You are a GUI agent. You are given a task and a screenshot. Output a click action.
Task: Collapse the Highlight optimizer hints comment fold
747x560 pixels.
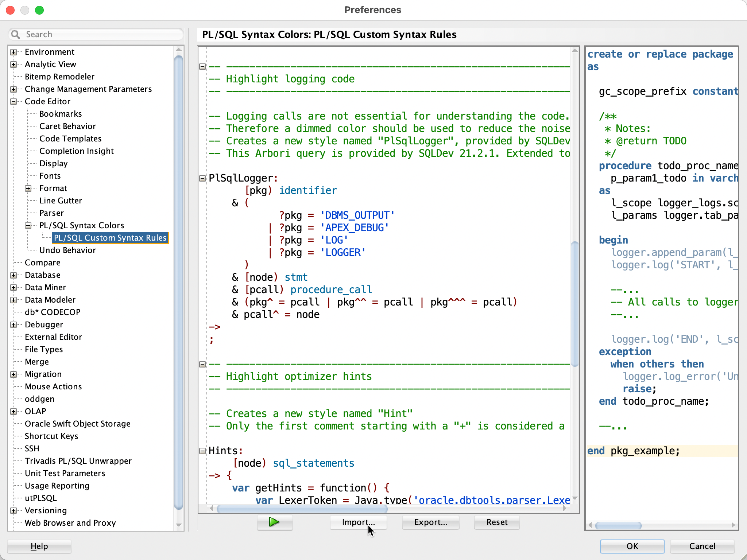coord(202,364)
